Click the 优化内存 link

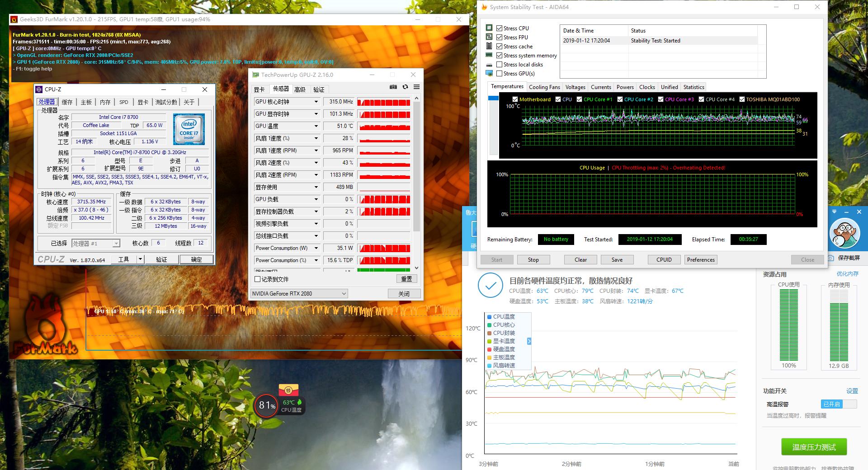(847, 274)
